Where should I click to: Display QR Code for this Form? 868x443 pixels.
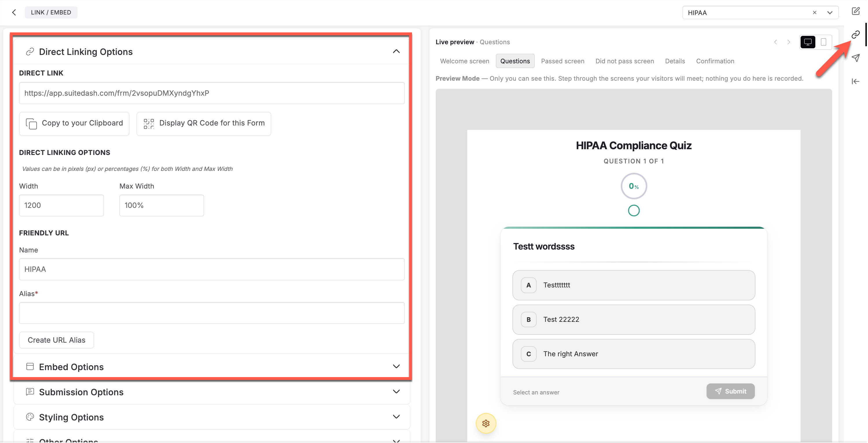203,124
